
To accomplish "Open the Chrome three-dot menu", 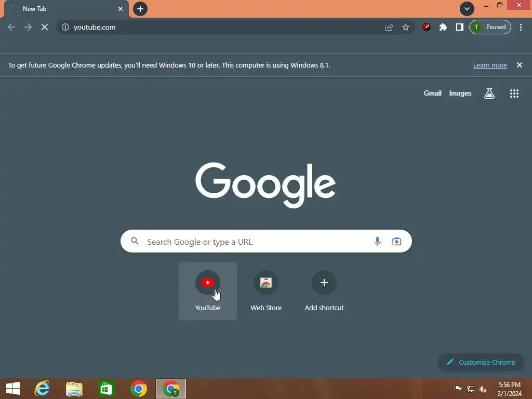I will point(521,27).
